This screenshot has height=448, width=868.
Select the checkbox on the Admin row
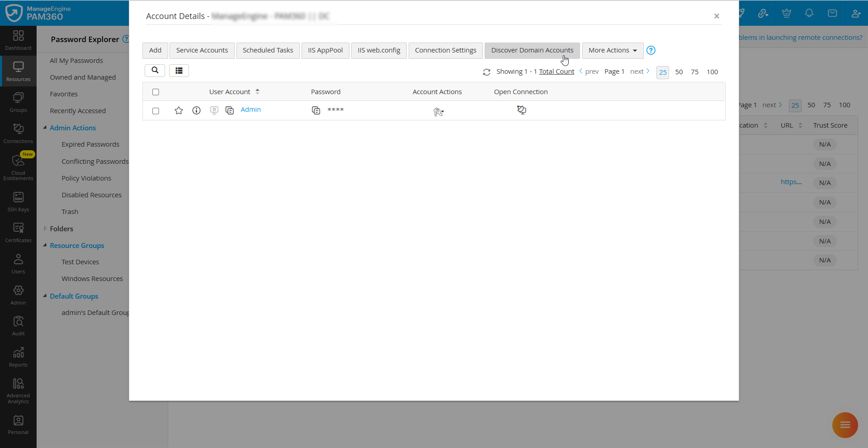click(156, 111)
